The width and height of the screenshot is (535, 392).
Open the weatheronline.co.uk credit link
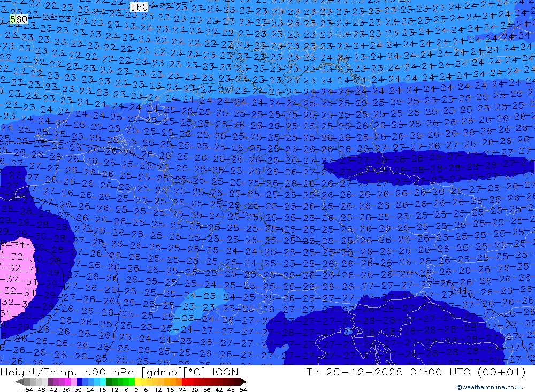490,387
